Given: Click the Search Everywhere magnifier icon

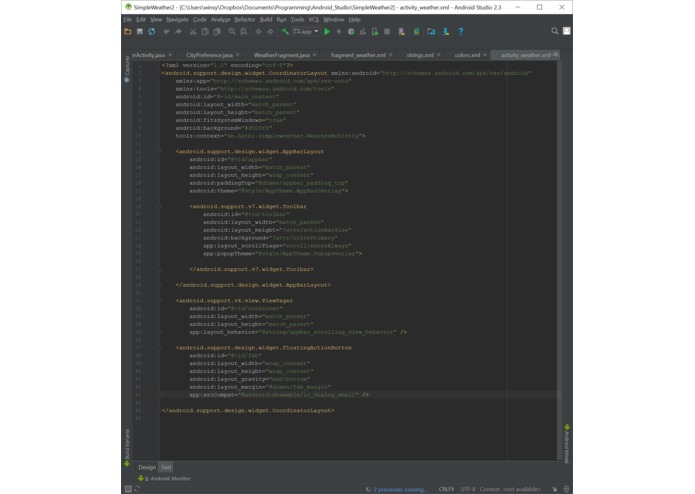Looking at the screenshot, I should (x=554, y=31).
